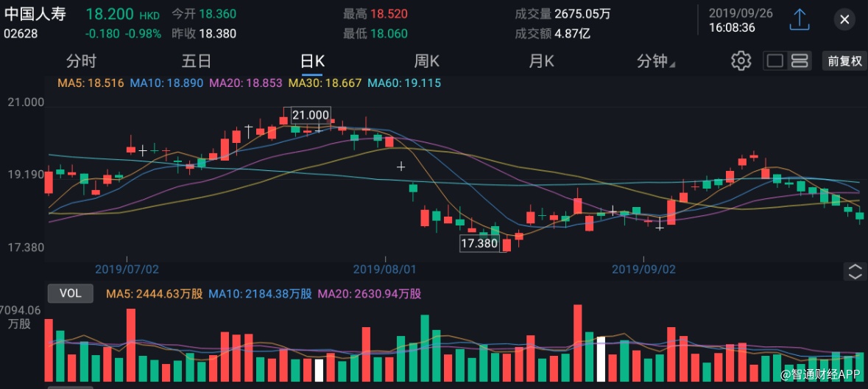Image resolution: width=868 pixels, height=389 pixels.
Task: Switch to single-pane chart layout
Action: click(775, 61)
